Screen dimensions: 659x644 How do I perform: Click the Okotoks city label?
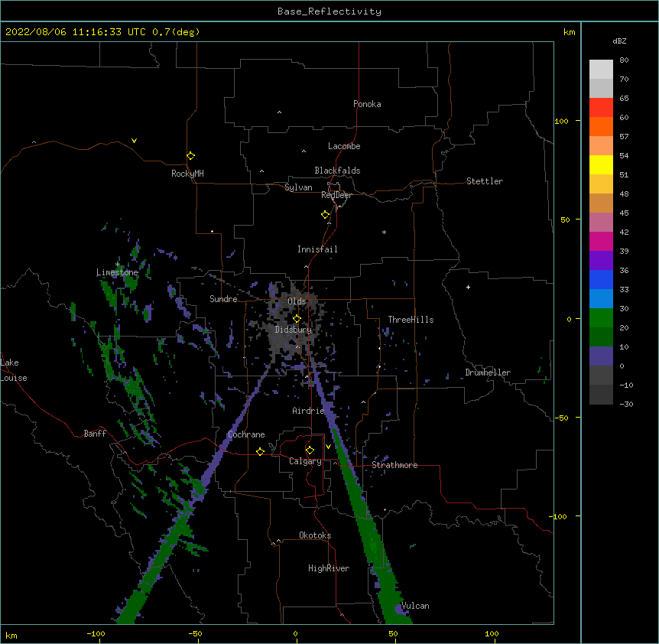315,535
